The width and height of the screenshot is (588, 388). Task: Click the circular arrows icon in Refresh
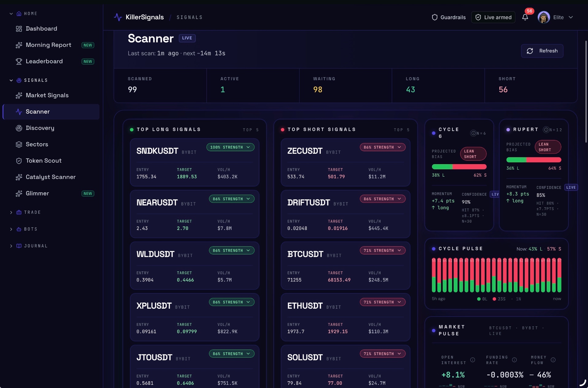[530, 51]
